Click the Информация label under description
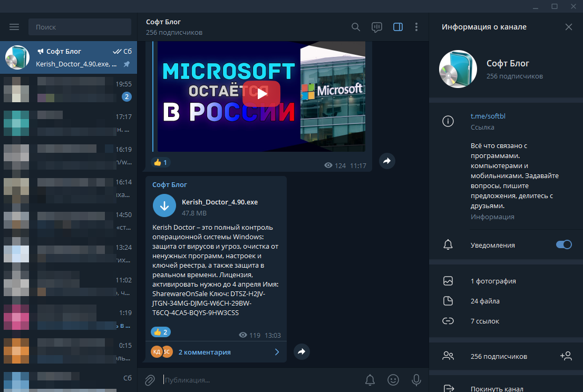 (492, 217)
